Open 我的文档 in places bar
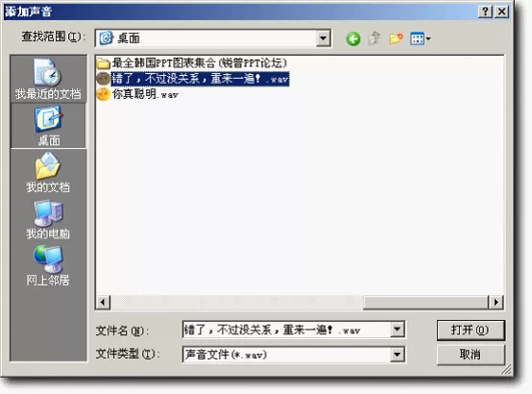The image size is (532, 394). pyautogui.click(x=48, y=173)
